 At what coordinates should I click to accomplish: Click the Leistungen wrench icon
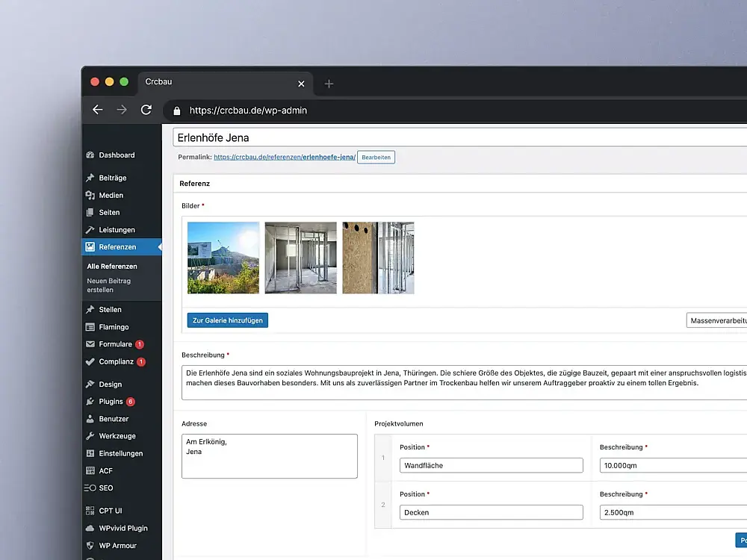[x=90, y=229]
